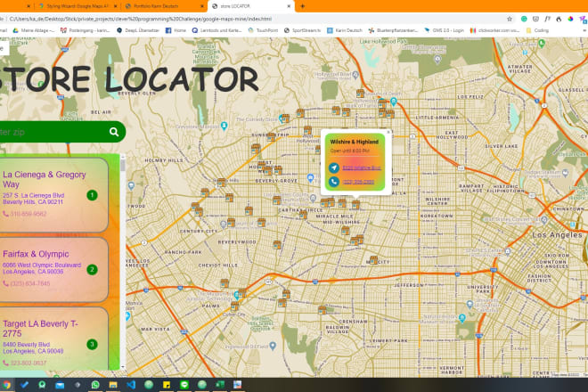The width and height of the screenshot is (588, 392).
Task: Open Chrome from the taskbar
Action: click(x=6, y=385)
